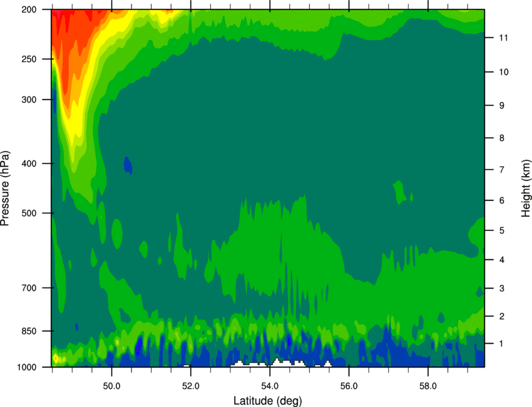Click the Pressure (hPa) axis title
This screenshot has width=532, height=407.
5,188
